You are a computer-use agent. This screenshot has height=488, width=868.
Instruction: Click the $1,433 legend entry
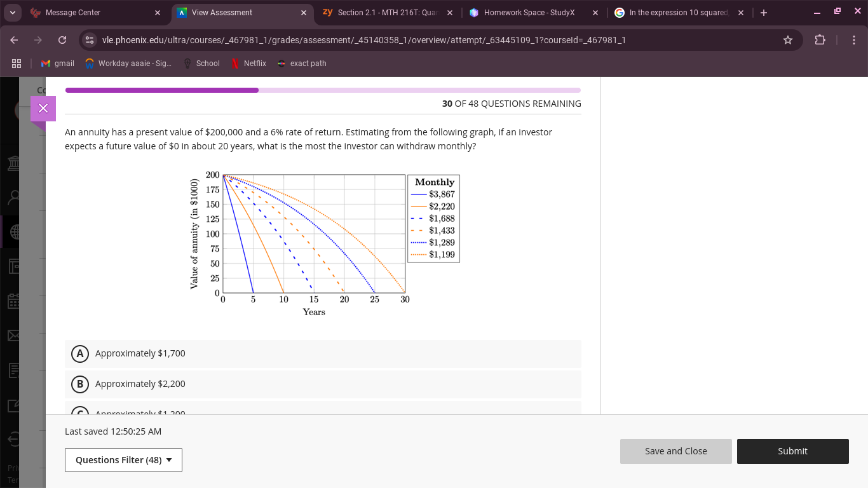433,231
